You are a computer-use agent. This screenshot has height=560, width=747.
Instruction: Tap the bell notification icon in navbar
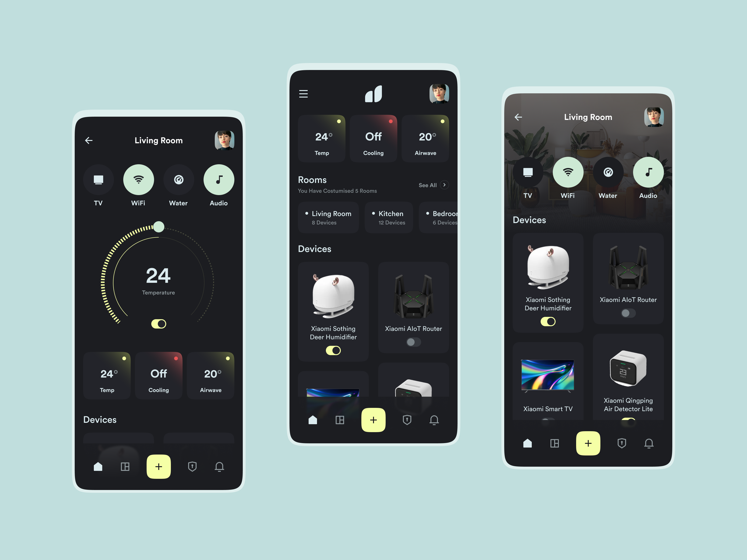coord(219,466)
